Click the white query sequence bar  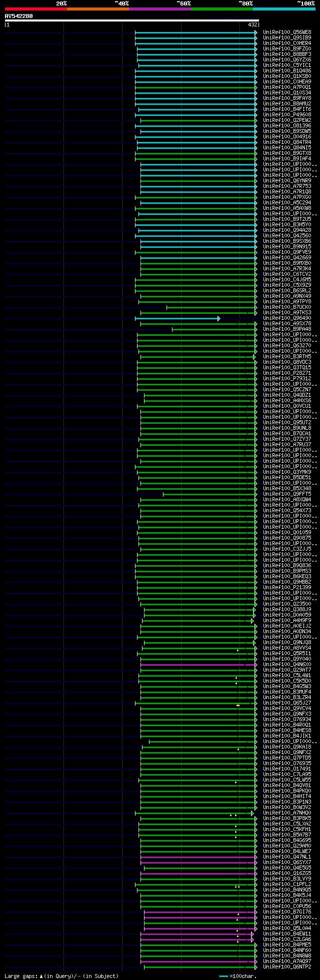click(x=131, y=20)
